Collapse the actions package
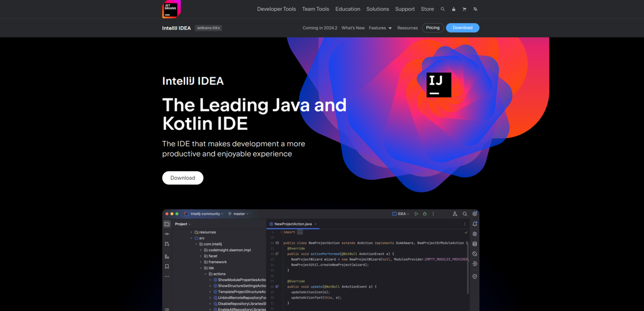The width and height of the screenshot is (644, 311). [x=206, y=274]
